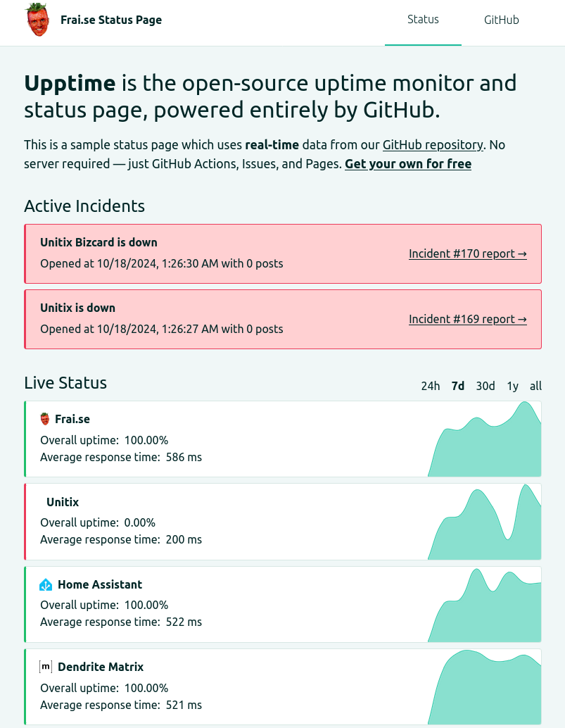
Task: Open the Frai.se service name link
Action: tap(72, 419)
